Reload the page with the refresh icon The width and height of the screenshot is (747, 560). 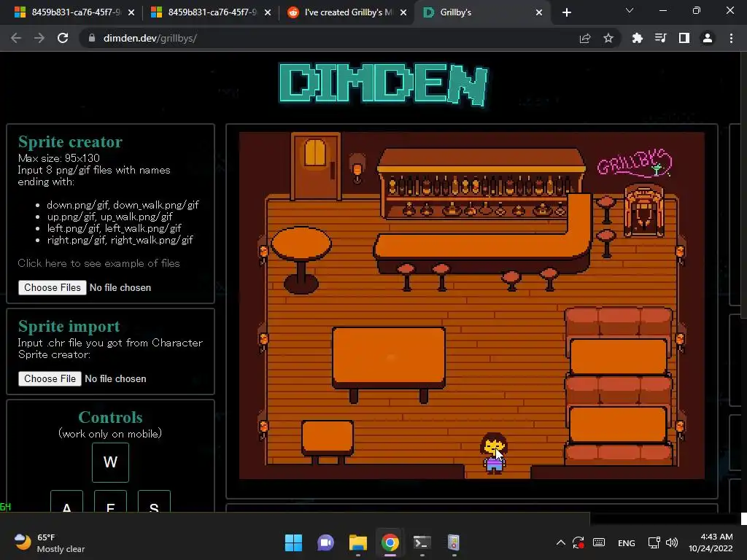(x=63, y=38)
